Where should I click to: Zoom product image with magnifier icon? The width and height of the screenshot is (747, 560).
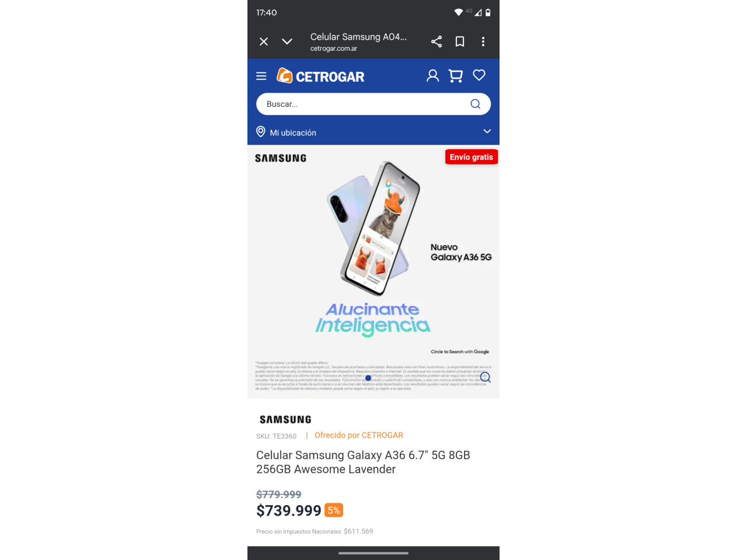point(486,377)
